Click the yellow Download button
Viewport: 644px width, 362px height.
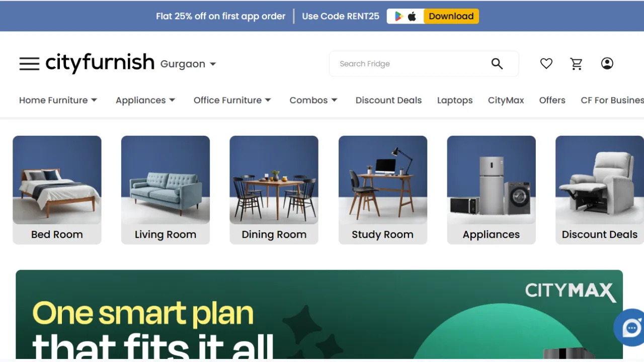451,16
